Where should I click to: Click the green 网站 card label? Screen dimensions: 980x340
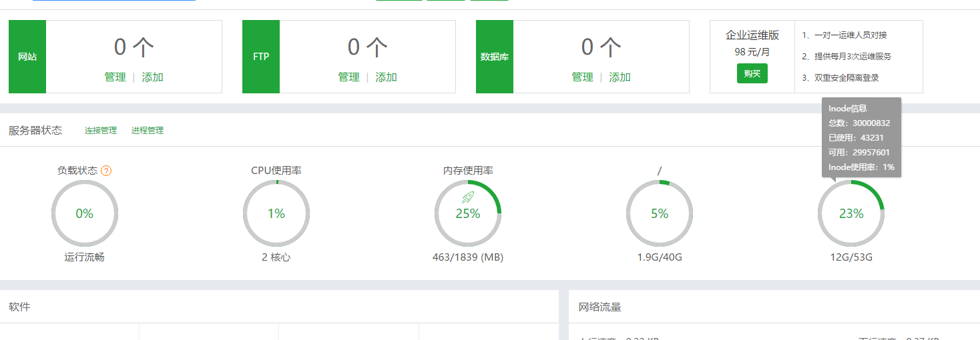pyautogui.click(x=27, y=57)
